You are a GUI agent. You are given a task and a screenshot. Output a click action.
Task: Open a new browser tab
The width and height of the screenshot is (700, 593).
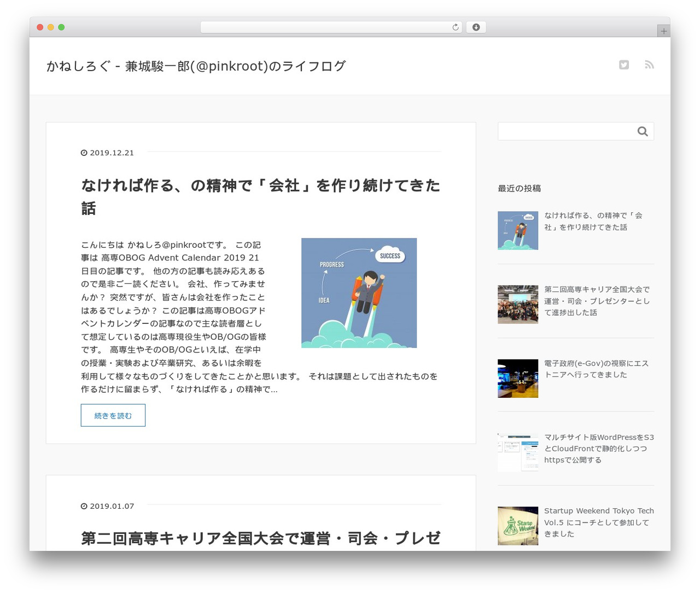(x=663, y=31)
